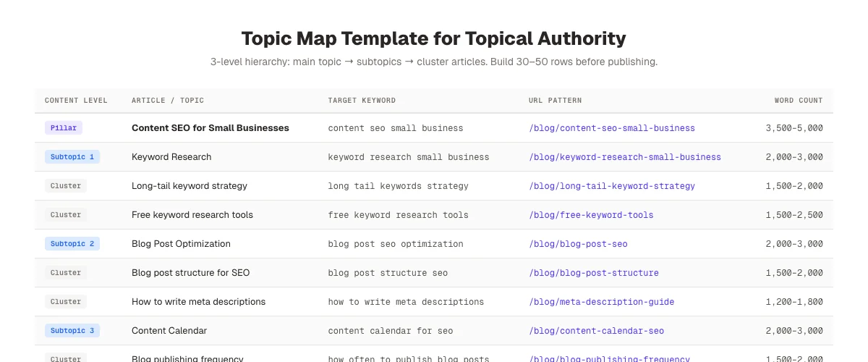Click the Content Level column header
This screenshot has height=362, width=868.
click(76, 101)
